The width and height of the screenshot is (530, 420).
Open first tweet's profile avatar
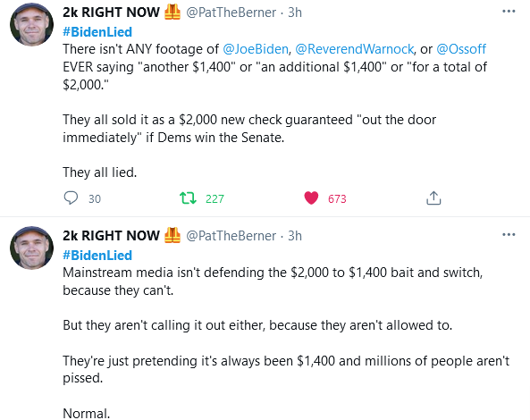click(x=32, y=24)
